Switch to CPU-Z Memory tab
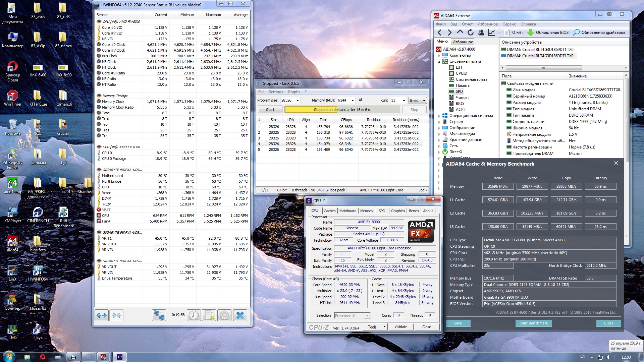This screenshot has height=362, width=644. [366, 211]
